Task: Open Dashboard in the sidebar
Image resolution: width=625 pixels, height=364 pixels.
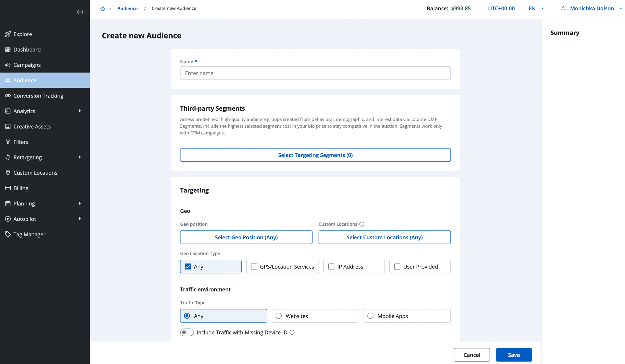Action: [x=45, y=49]
